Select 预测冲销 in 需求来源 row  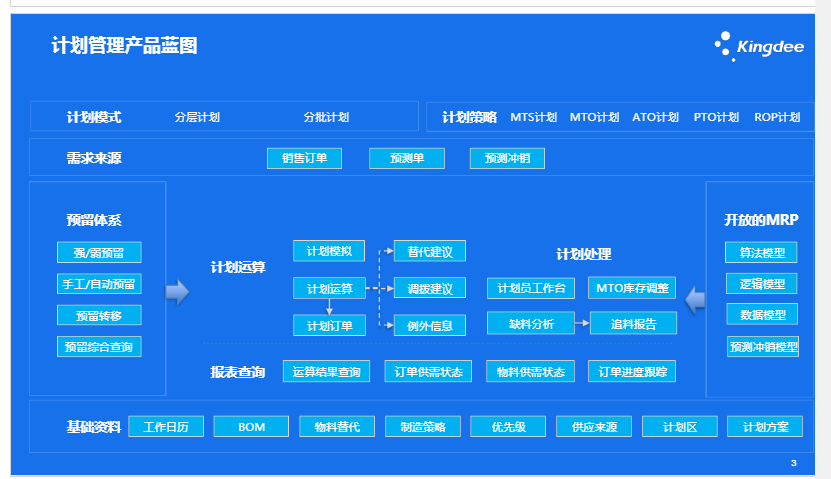click(507, 158)
